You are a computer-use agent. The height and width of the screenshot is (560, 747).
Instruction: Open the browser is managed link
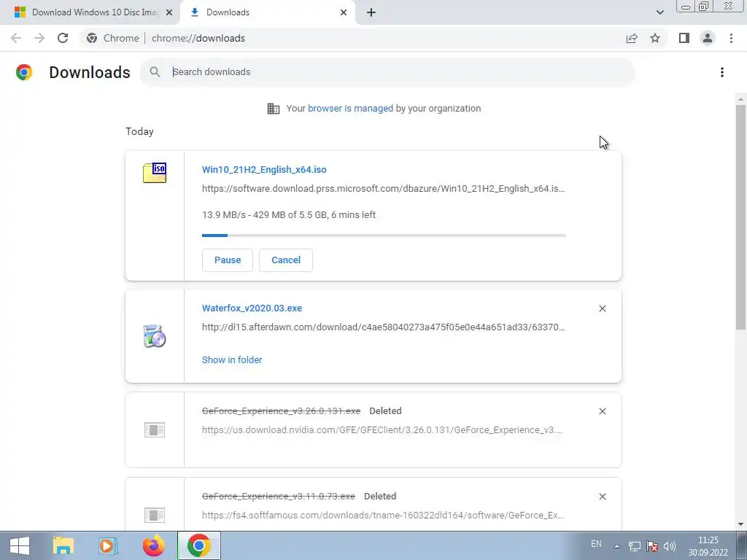coord(350,109)
